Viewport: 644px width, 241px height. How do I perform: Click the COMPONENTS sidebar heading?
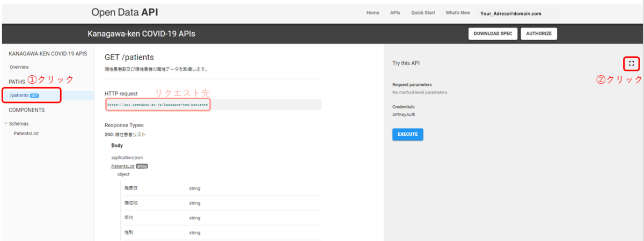tap(27, 110)
